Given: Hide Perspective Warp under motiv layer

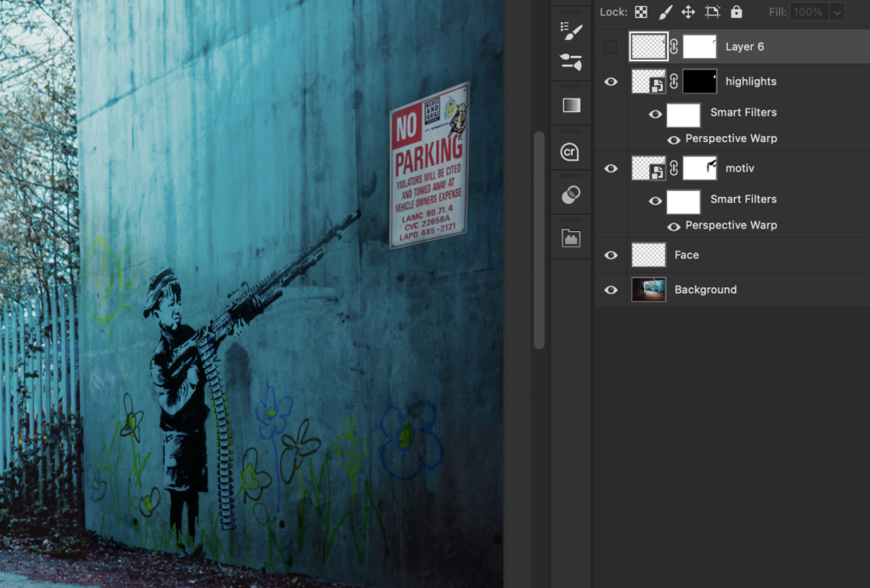Looking at the screenshot, I should click(x=674, y=226).
